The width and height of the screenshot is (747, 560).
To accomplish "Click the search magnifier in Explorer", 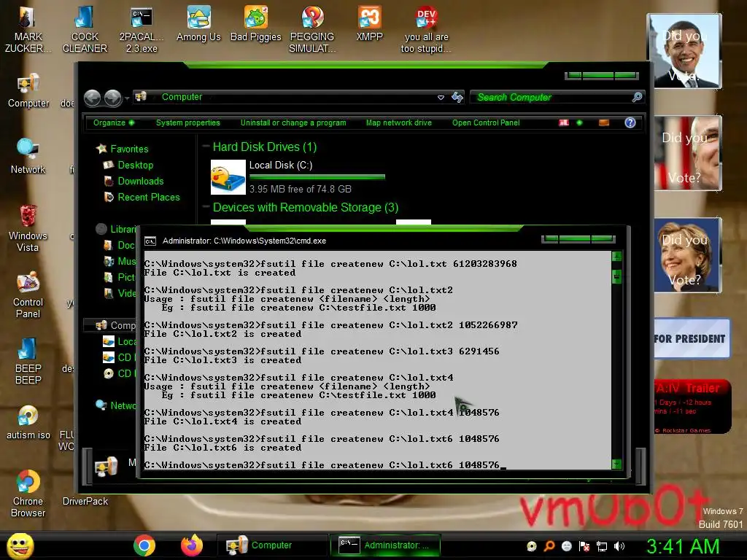I will tap(637, 97).
